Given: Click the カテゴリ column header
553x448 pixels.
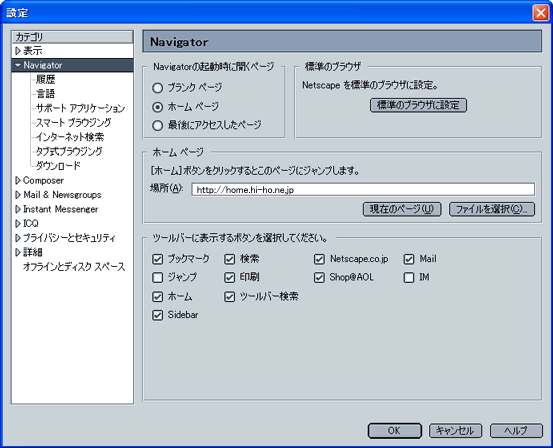Looking at the screenshot, I should tap(72, 37).
